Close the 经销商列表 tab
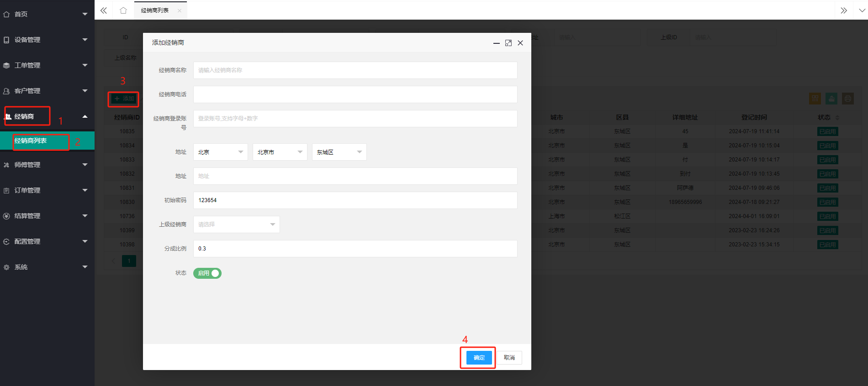868x386 pixels. (180, 10)
